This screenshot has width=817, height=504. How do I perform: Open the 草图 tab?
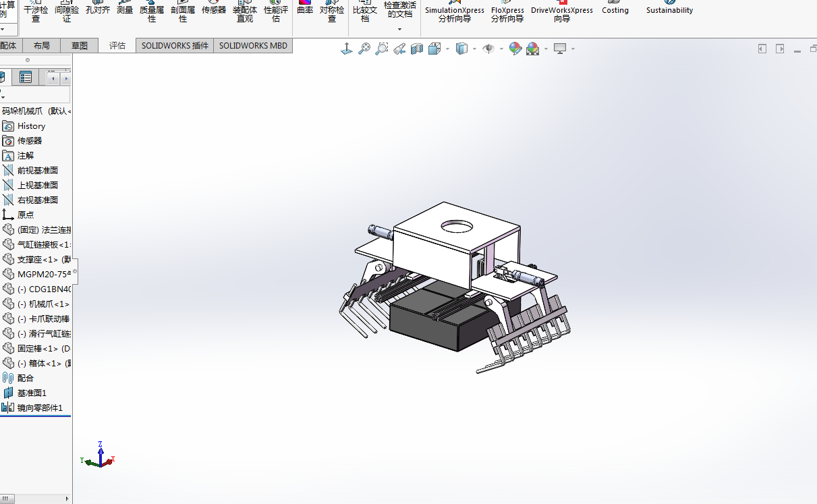[x=80, y=46]
